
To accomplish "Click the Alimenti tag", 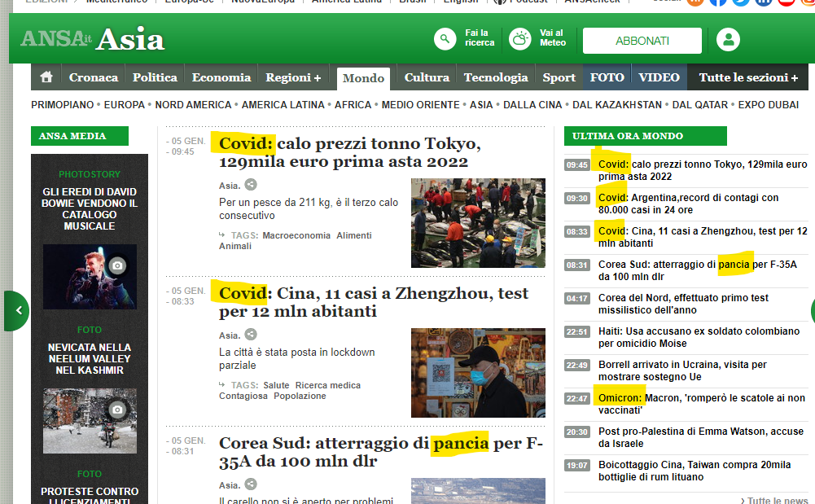I will tap(354, 235).
